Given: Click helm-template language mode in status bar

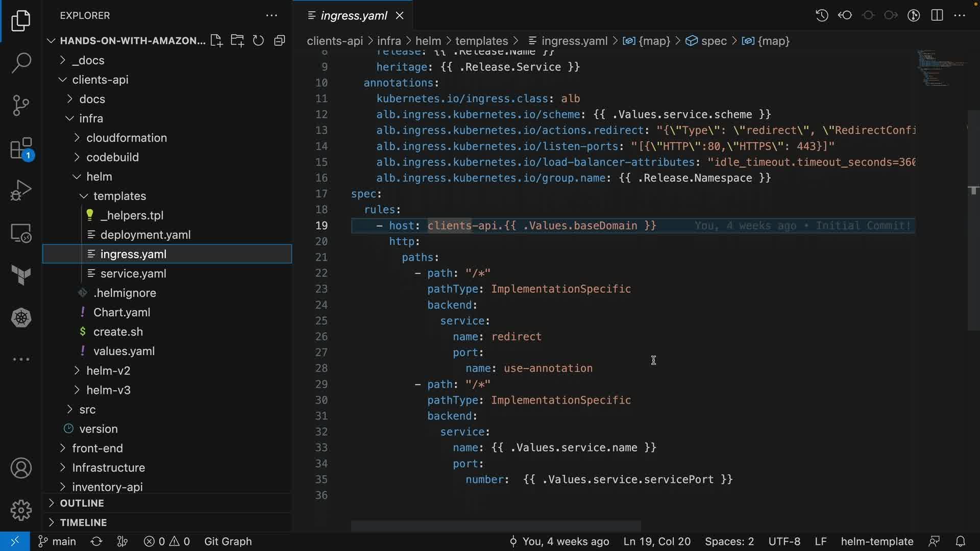Looking at the screenshot, I should (877, 541).
